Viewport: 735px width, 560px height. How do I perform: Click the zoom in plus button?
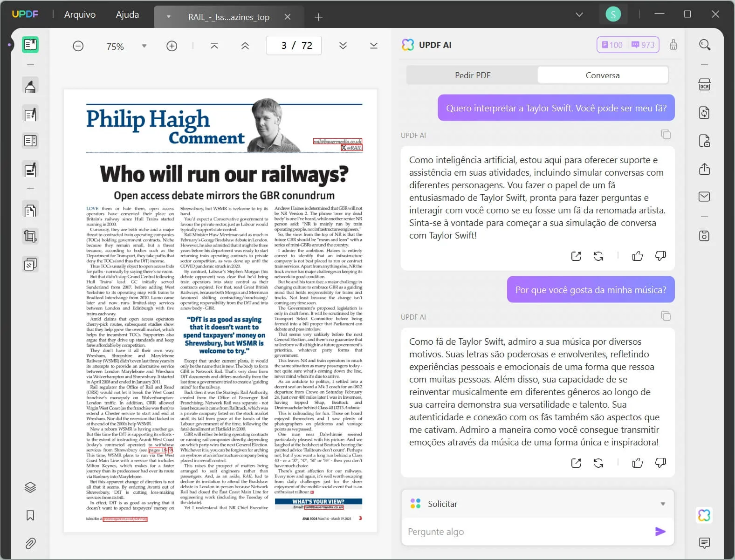click(x=172, y=46)
